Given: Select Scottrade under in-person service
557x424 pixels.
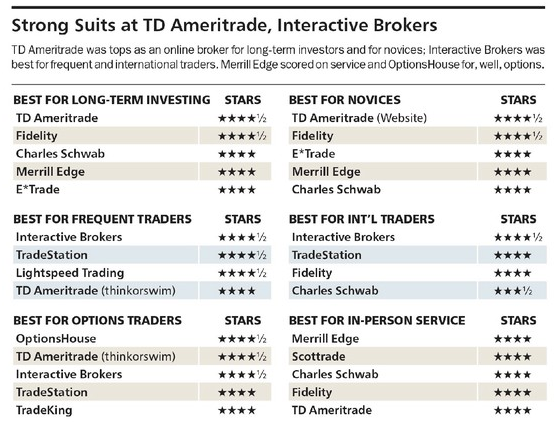Looking at the screenshot, I should click(318, 357).
